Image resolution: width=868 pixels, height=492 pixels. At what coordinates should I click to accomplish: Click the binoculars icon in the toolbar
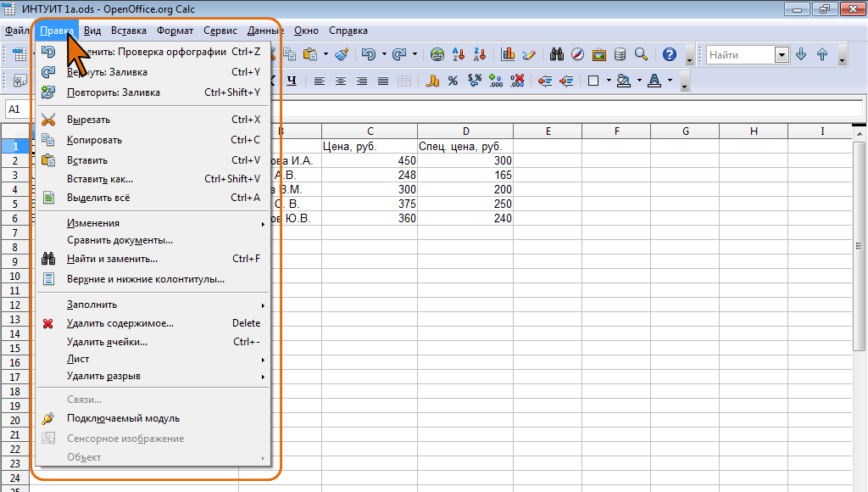pyautogui.click(x=557, y=54)
